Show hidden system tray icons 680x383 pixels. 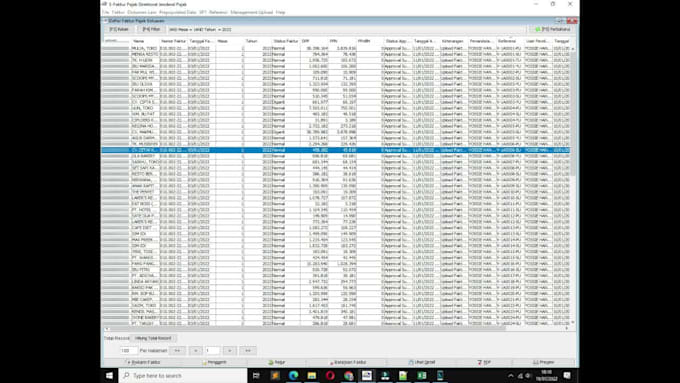coord(510,376)
